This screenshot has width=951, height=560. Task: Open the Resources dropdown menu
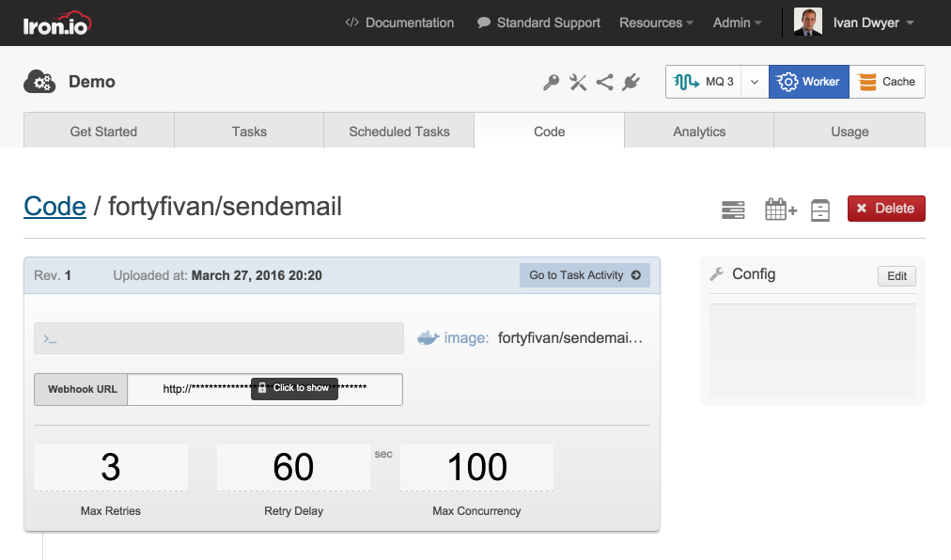coord(656,23)
